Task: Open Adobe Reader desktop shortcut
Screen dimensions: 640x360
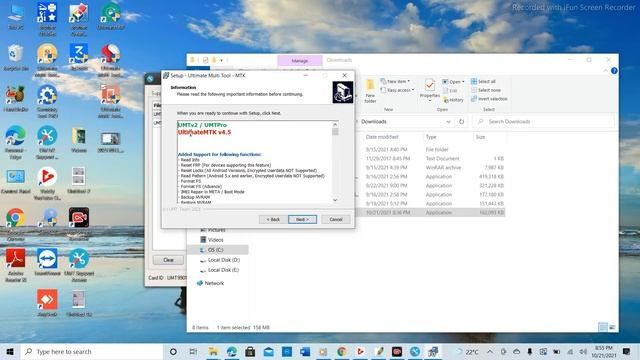Action: [16, 264]
